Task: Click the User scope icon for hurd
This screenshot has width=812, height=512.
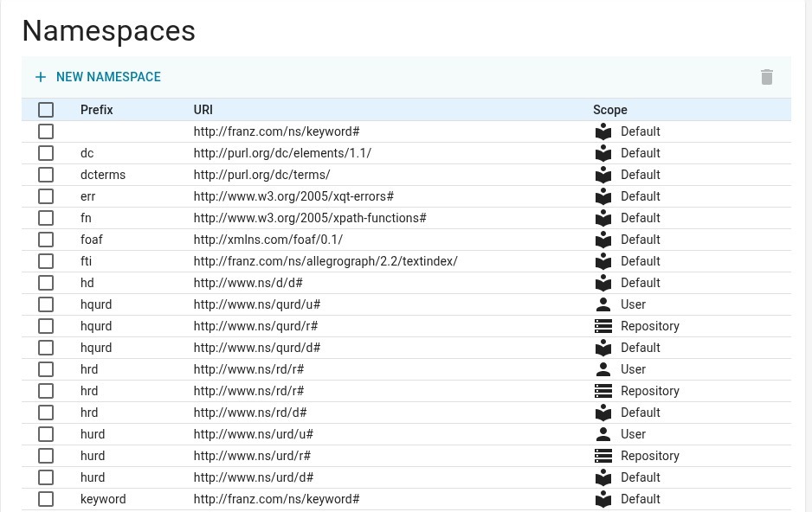Action: [x=603, y=434]
